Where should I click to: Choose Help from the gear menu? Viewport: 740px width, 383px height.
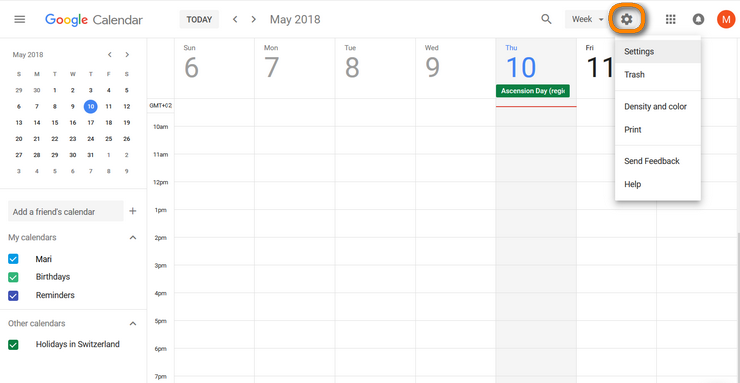[x=657, y=184]
